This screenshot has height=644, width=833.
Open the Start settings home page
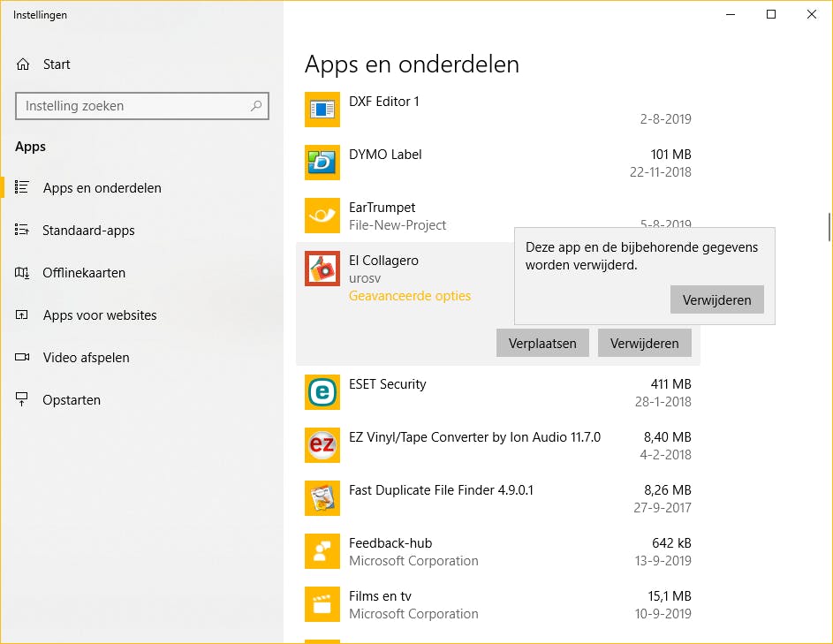[x=57, y=64]
